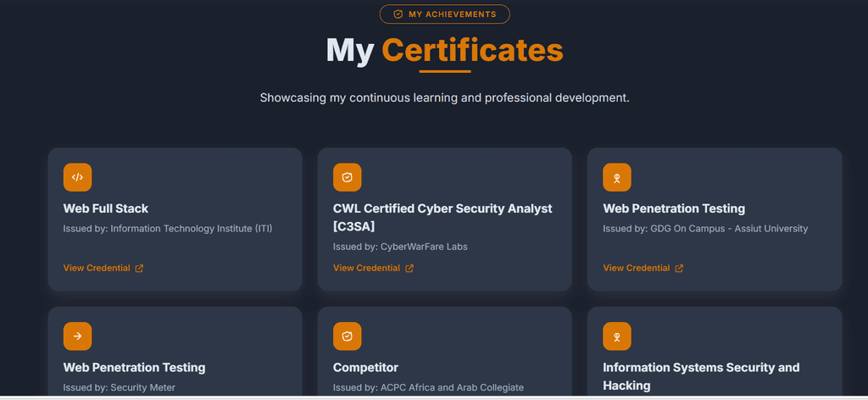The height and width of the screenshot is (400, 868).
Task: Click external link icon on the CyberWarFare Labs card
Action: pyautogui.click(x=409, y=269)
